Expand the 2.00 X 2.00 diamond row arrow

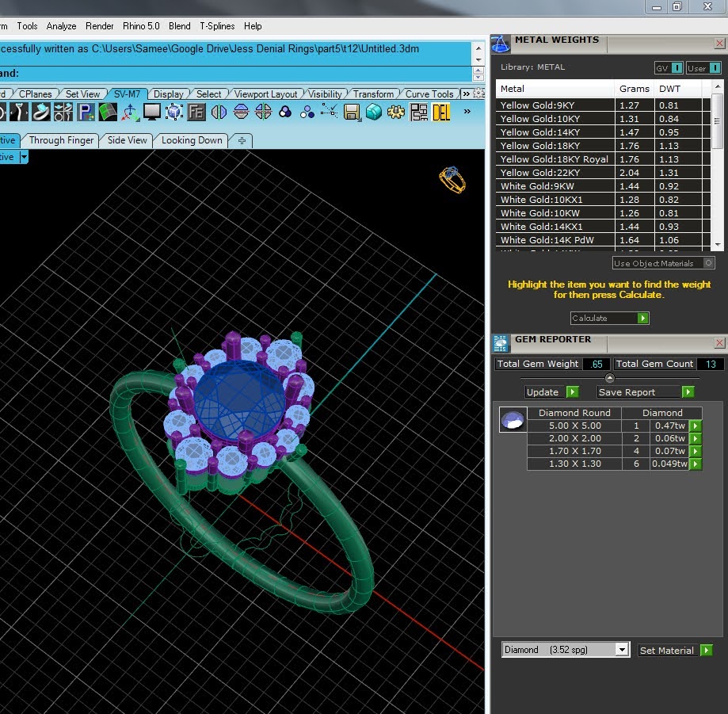click(695, 438)
